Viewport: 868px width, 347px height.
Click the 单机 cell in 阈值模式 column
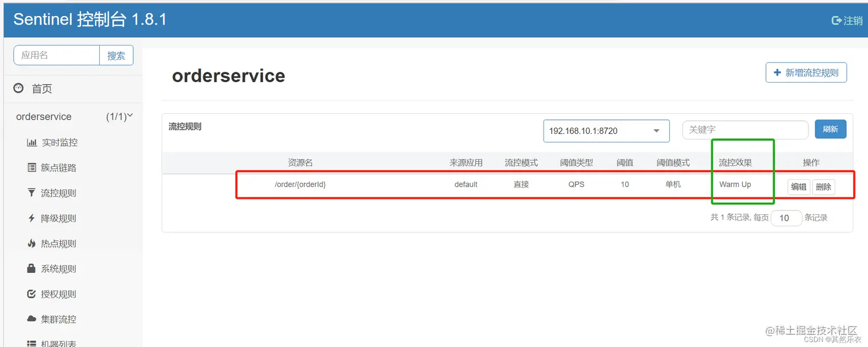coord(673,184)
